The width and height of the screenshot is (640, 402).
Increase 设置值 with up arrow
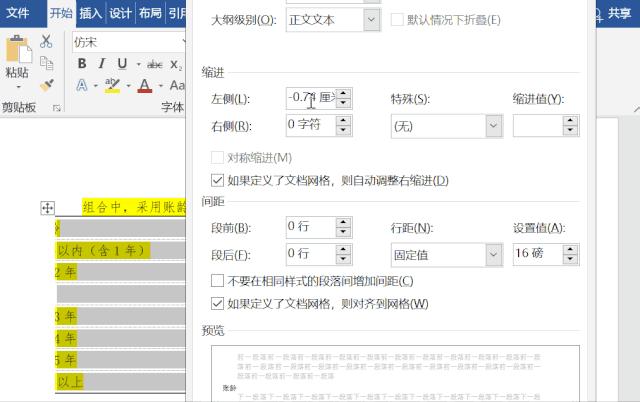pos(570,249)
